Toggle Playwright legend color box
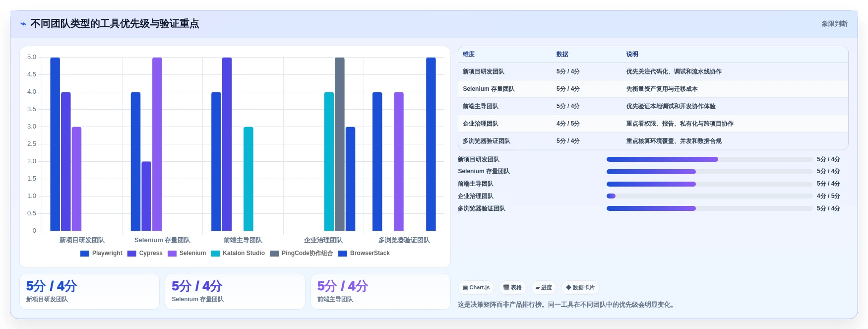This screenshot has width=868, height=329. pos(85,254)
